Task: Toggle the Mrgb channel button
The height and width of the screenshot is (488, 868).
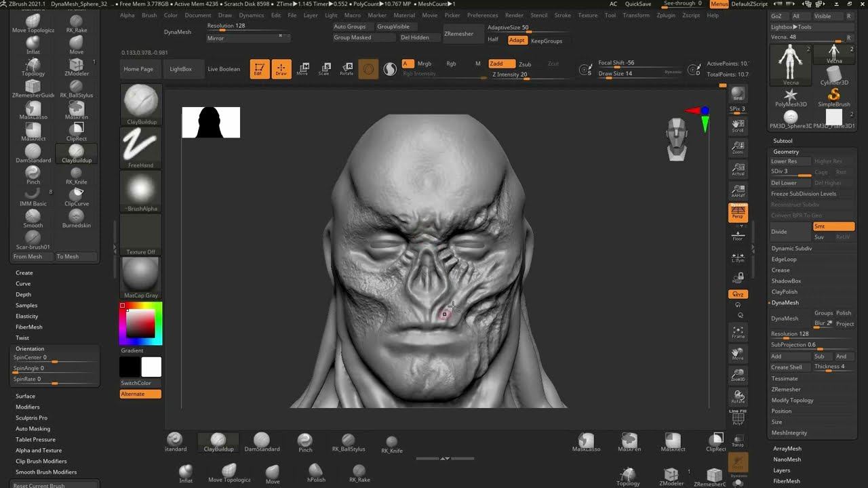Action: pos(425,64)
